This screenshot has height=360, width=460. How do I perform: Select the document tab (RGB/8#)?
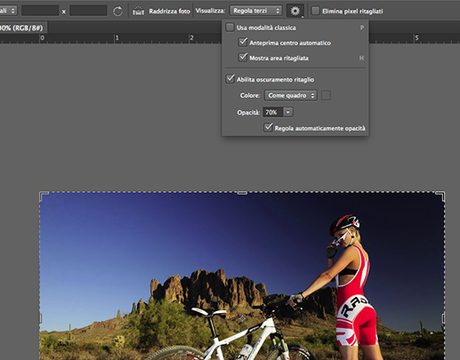(22, 28)
